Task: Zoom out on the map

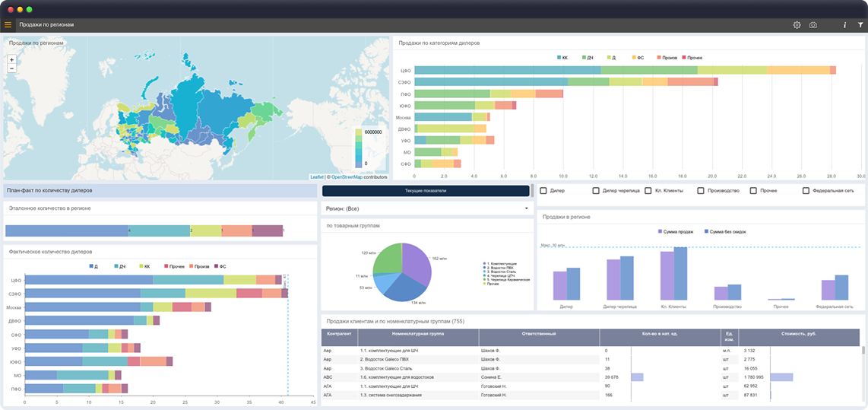Action: pyautogui.click(x=12, y=68)
